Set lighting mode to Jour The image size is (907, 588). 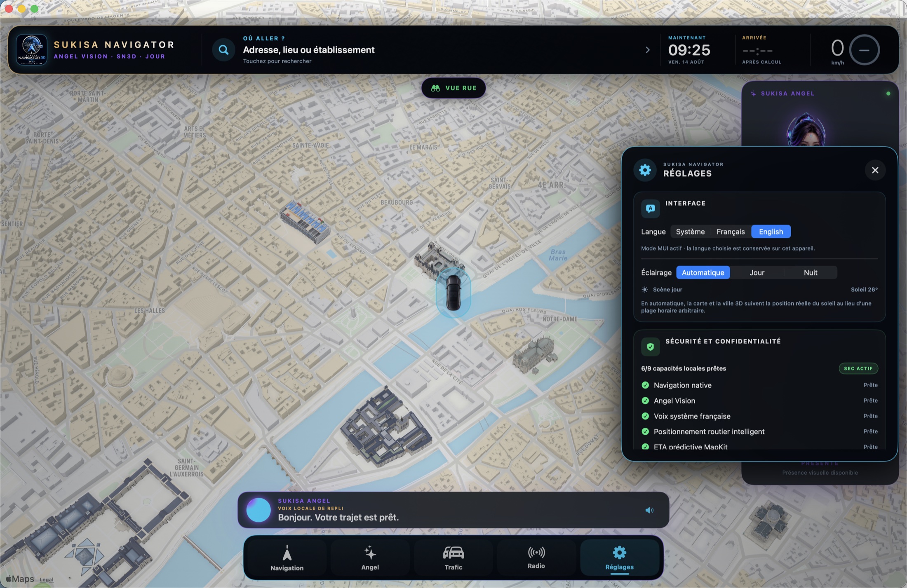pos(757,272)
